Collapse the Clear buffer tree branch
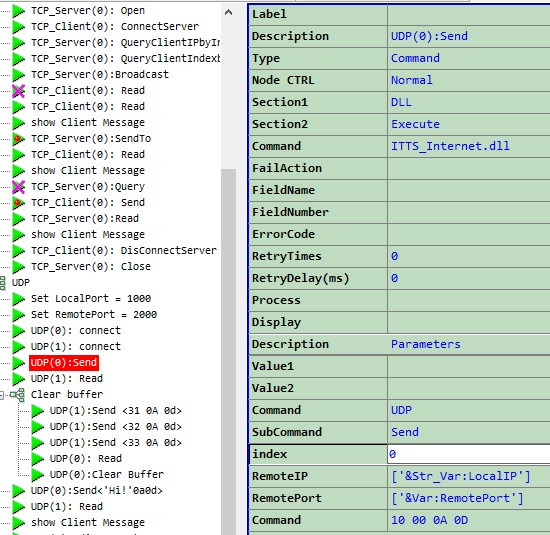 [x=1, y=395]
